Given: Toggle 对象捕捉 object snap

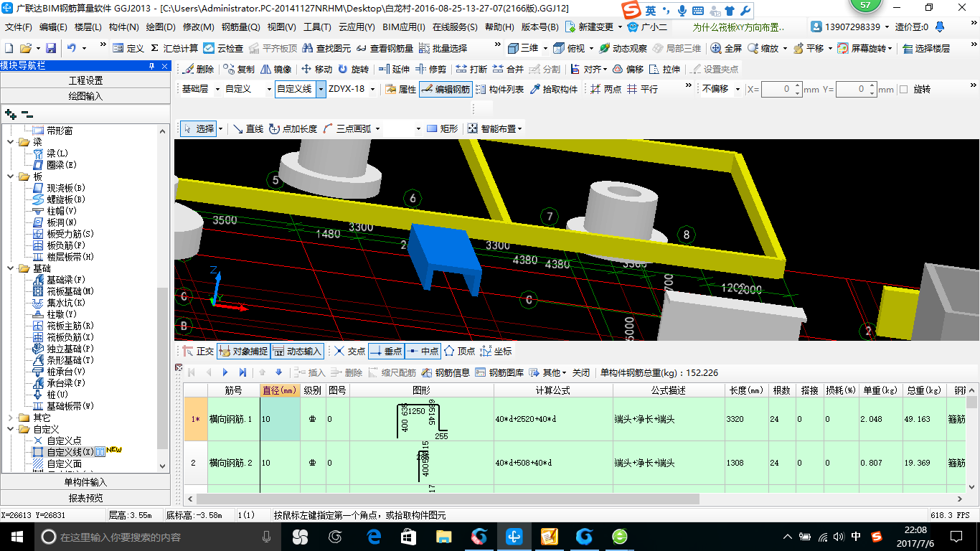Looking at the screenshot, I should [242, 352].
